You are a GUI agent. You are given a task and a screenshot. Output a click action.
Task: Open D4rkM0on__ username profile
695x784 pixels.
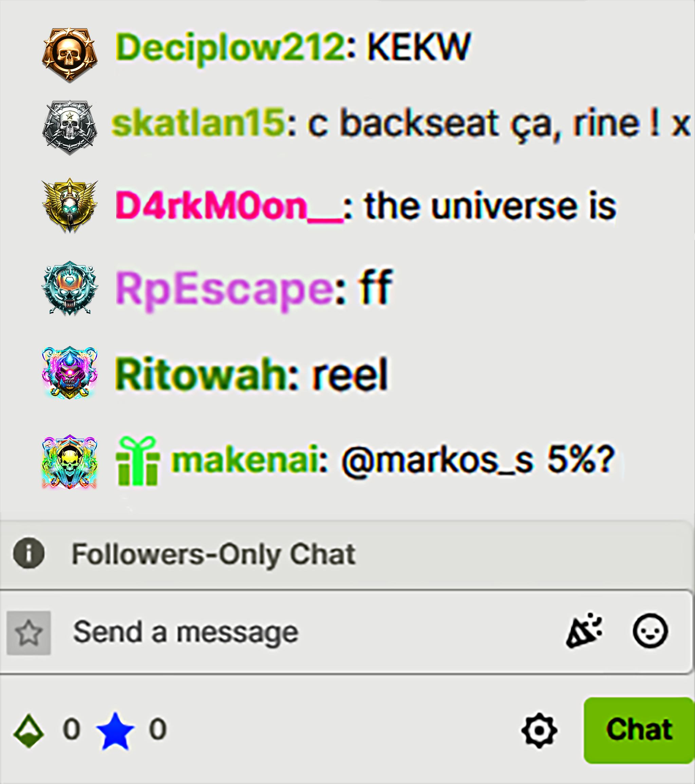pos(229,207)
